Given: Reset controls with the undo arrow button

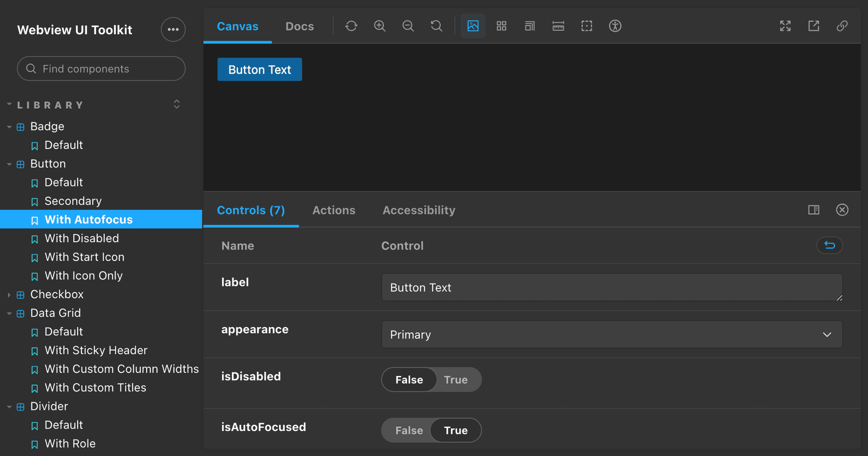Looking at the screenshot, I should tap(830, 245).
